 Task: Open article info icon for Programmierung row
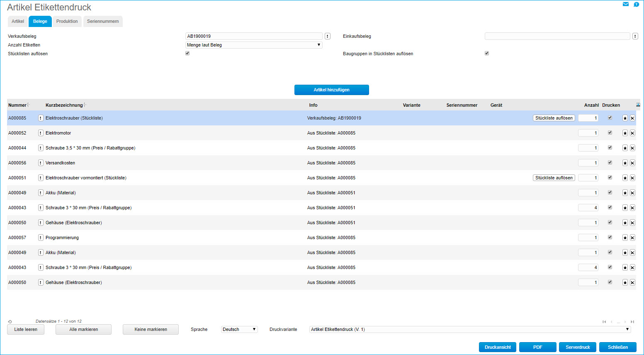point(41,237)
